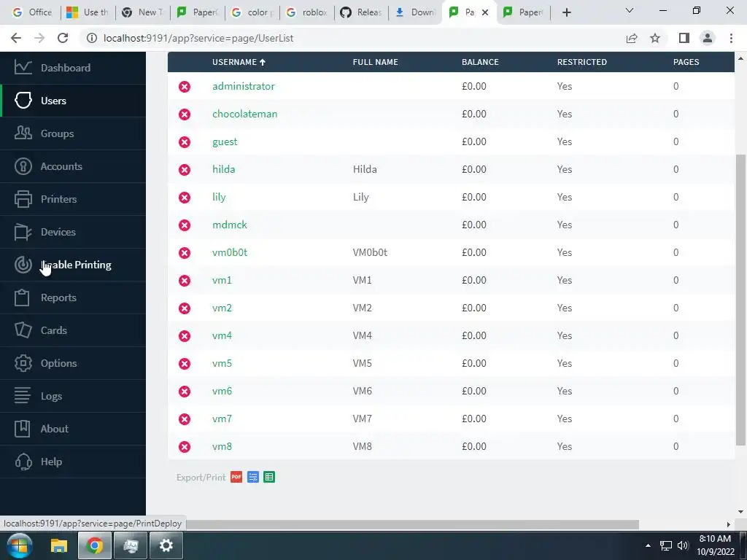This screenshot has width=747, height=560.
Task: Open the vm4 user link
Action: pyautogui.click(x=222, y=335)
